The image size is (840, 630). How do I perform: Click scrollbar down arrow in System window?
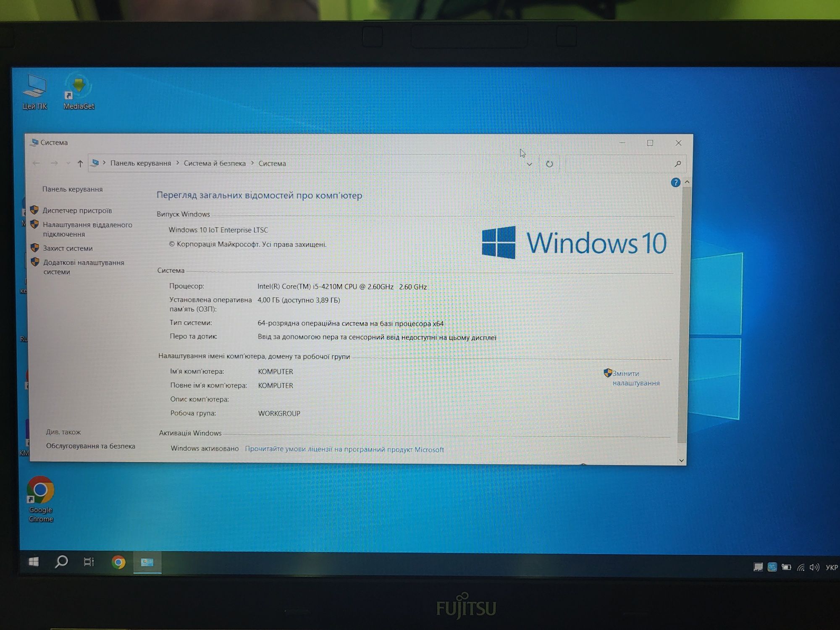point(682,461)
